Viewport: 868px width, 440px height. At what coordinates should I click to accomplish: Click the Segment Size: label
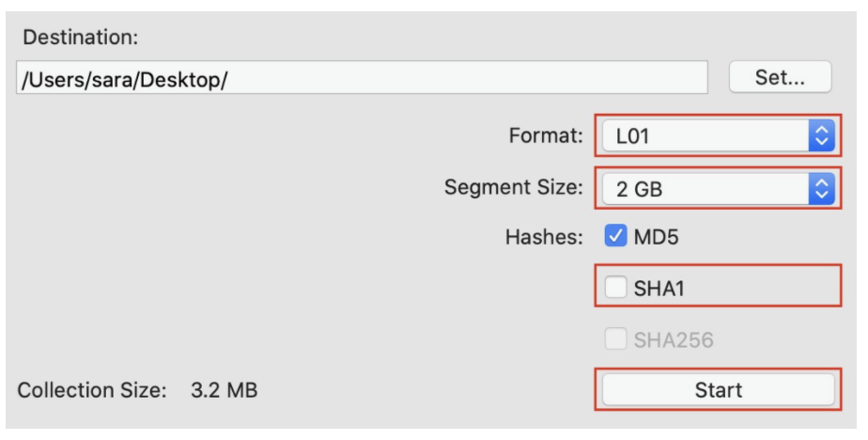(514, 187)
